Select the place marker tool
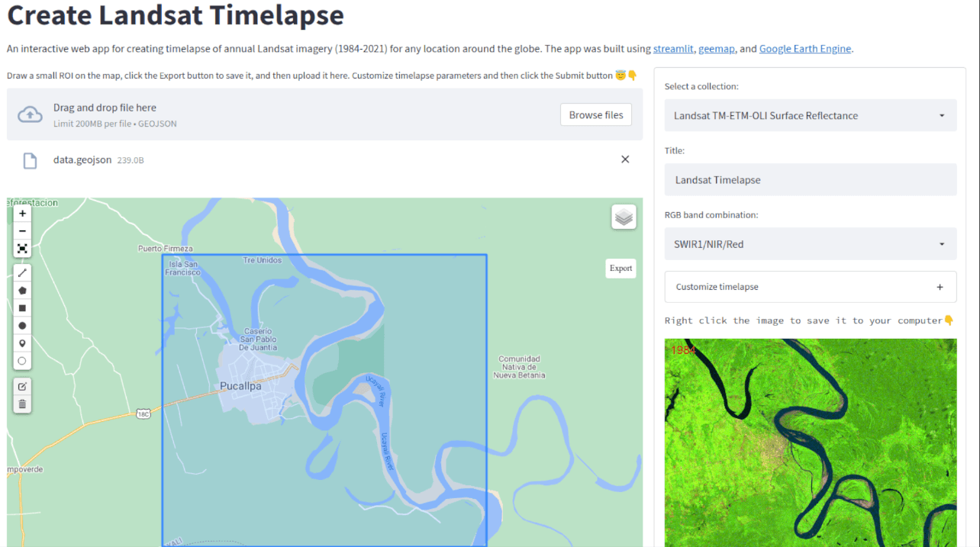 pyautogui.click(x=22, y=343)
